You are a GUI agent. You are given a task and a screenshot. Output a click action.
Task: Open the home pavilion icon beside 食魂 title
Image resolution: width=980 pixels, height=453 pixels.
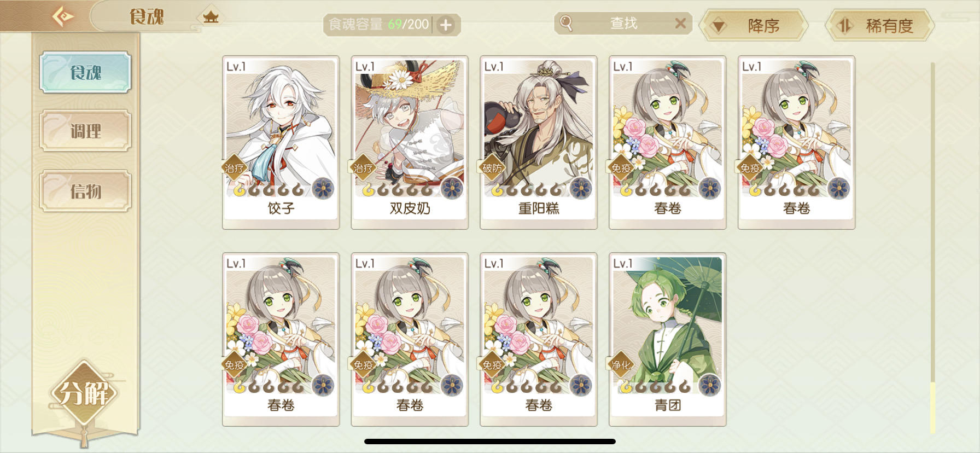pos(211,17)
